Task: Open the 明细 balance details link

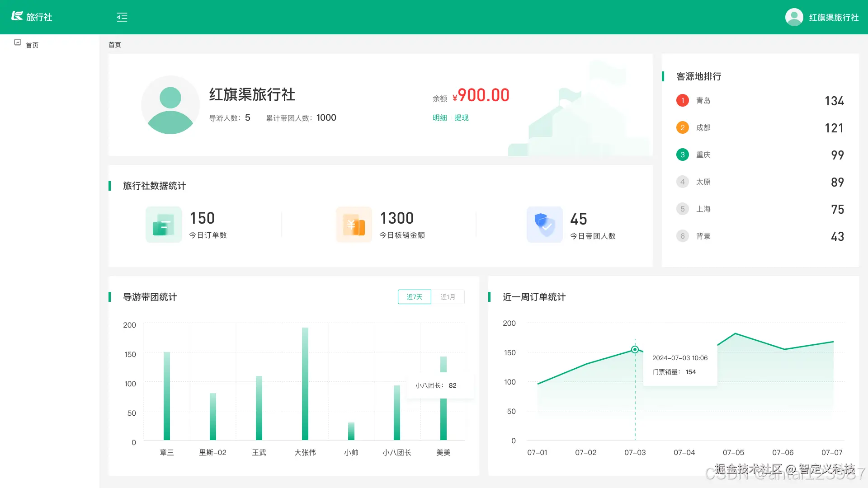Action: point(439,117)
